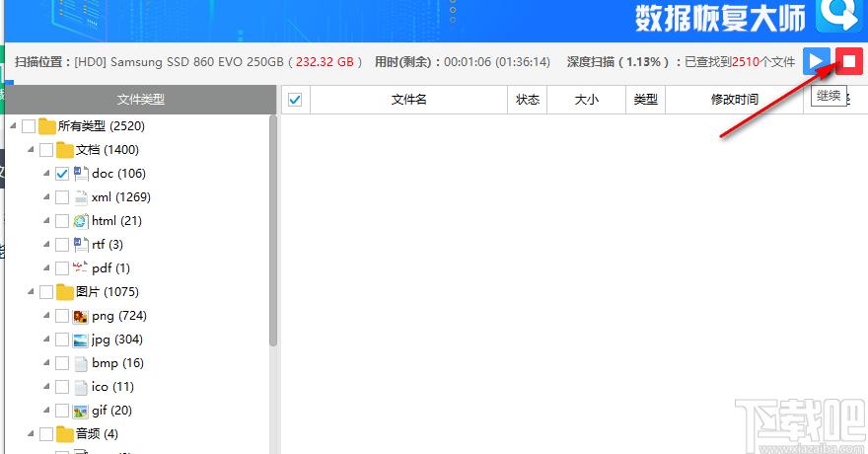Select the 文档 (1400) tree label
Image resolution: width=868 pixels, height=454 pixels.
(108, 149)
